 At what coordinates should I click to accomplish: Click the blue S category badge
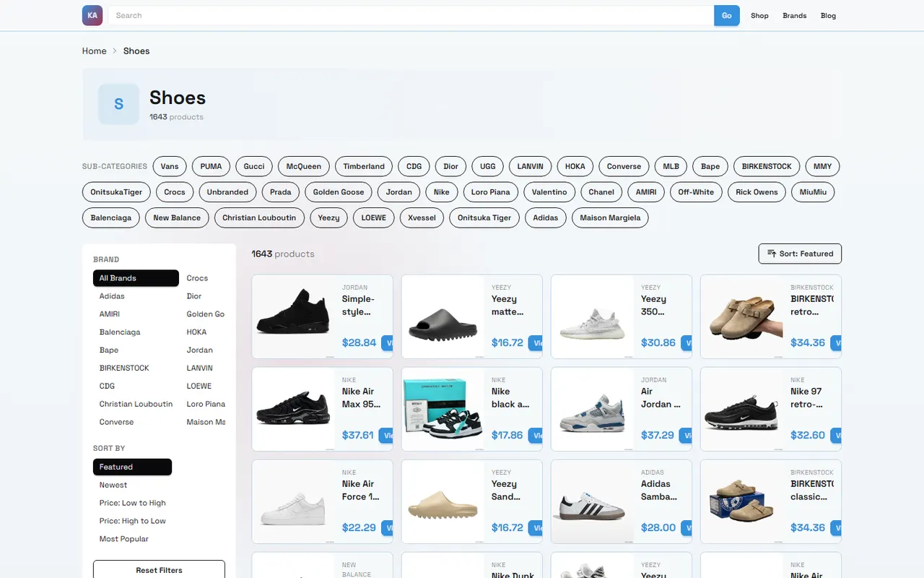[118, 104]
